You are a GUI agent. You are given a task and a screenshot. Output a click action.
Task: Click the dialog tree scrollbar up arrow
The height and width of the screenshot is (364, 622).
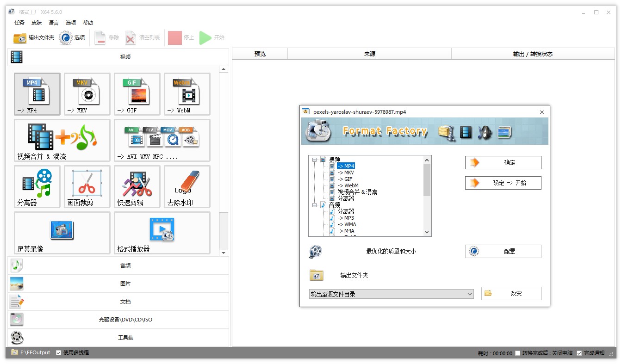click(427, 160)
